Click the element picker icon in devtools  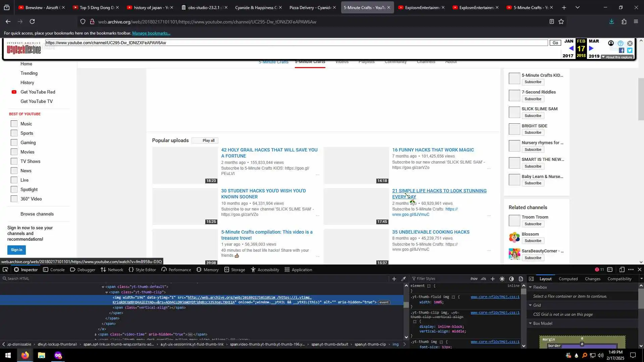tap(5, 270)
